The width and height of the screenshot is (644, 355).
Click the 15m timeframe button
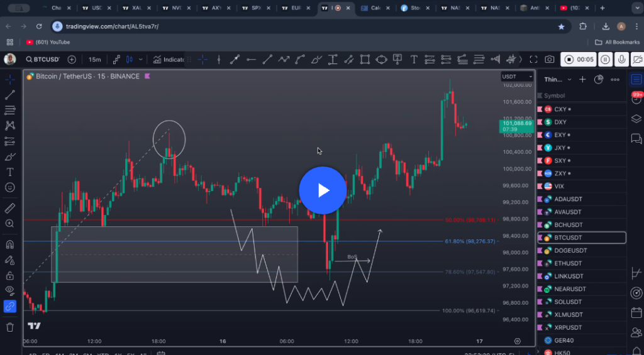(94, 60)
